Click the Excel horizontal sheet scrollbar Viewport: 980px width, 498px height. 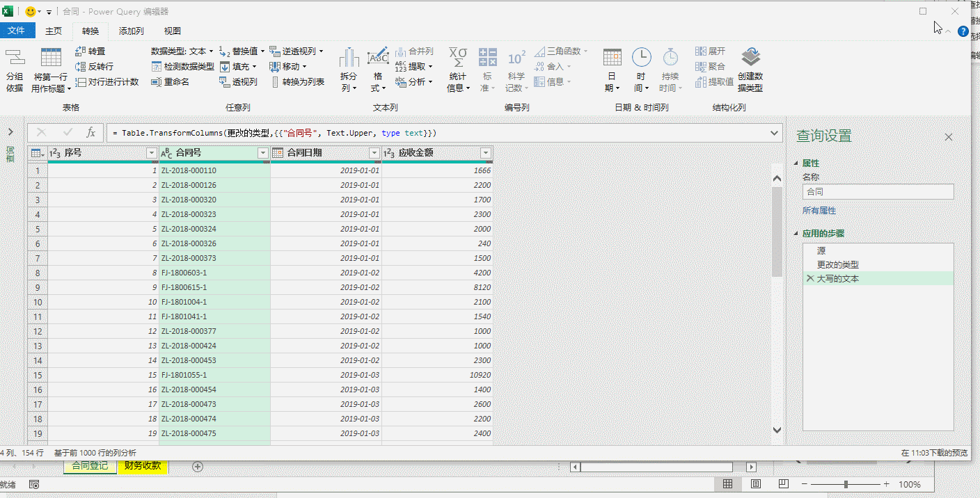click(656, 467)
